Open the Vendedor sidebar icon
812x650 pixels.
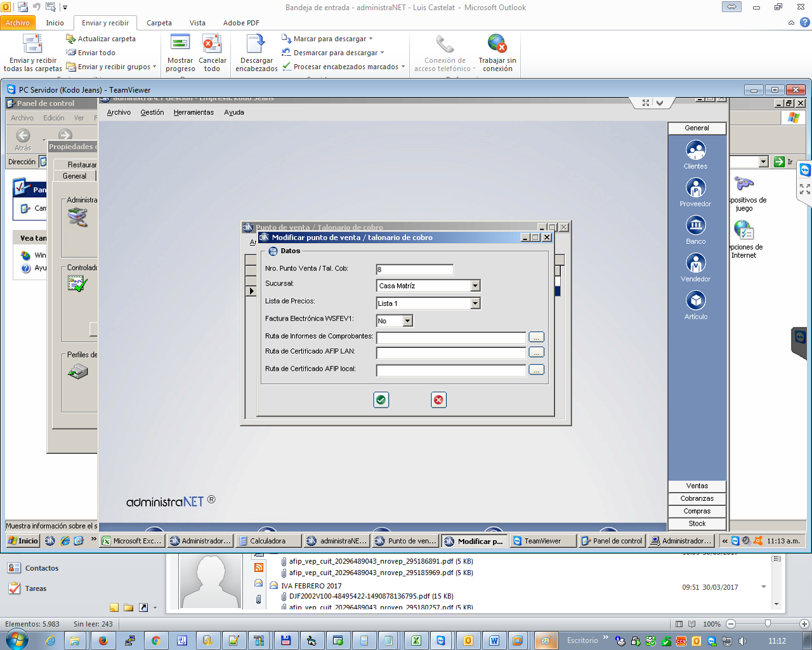tap(695, 263)
